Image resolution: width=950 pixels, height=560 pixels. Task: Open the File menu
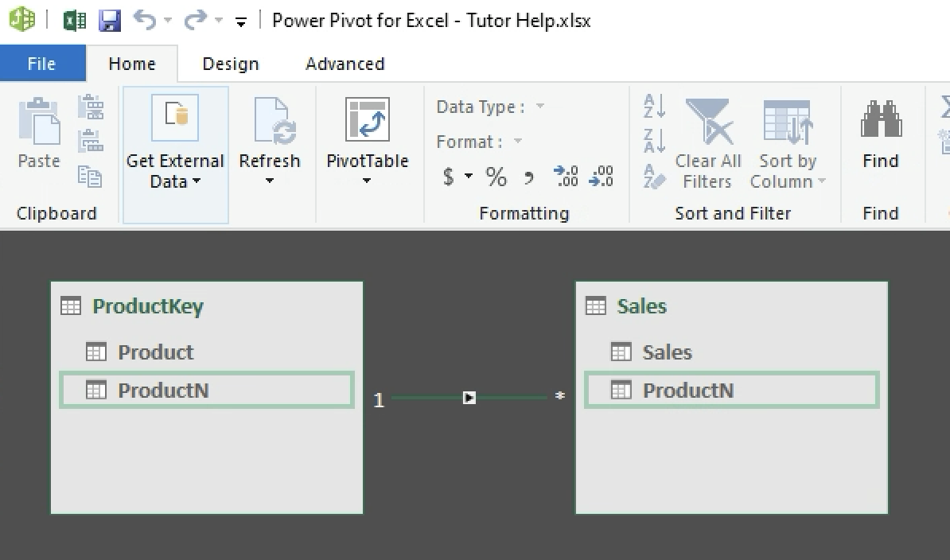(42, 63)
